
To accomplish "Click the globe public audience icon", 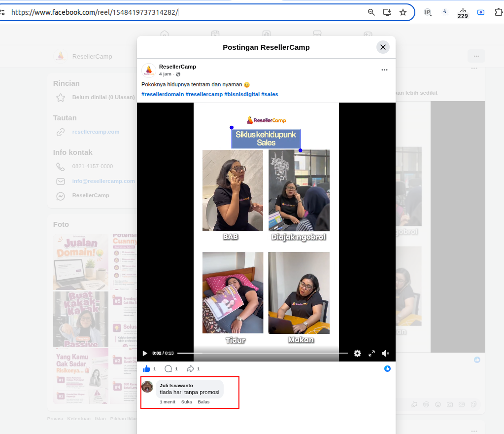I will click(178, 74).
